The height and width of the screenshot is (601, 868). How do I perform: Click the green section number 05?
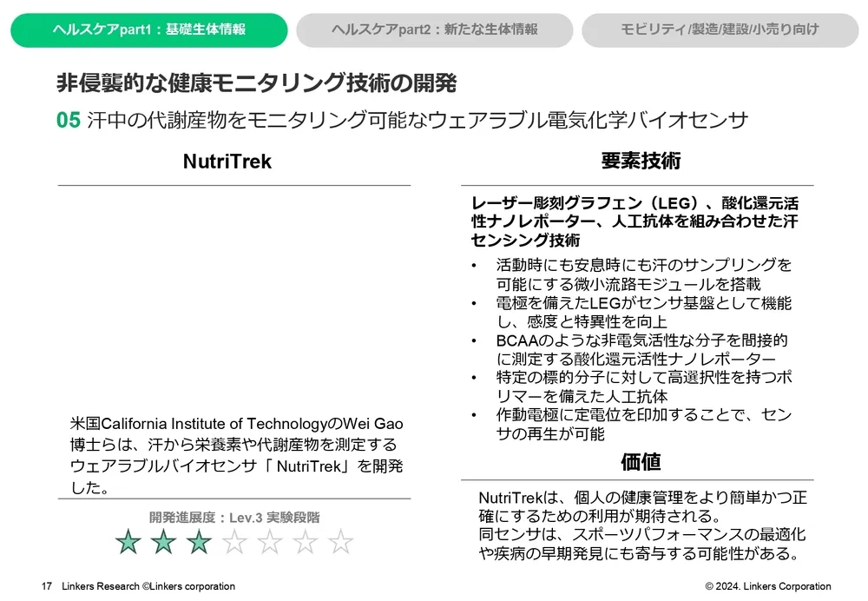pyautogui.click(x=69, y=120)
